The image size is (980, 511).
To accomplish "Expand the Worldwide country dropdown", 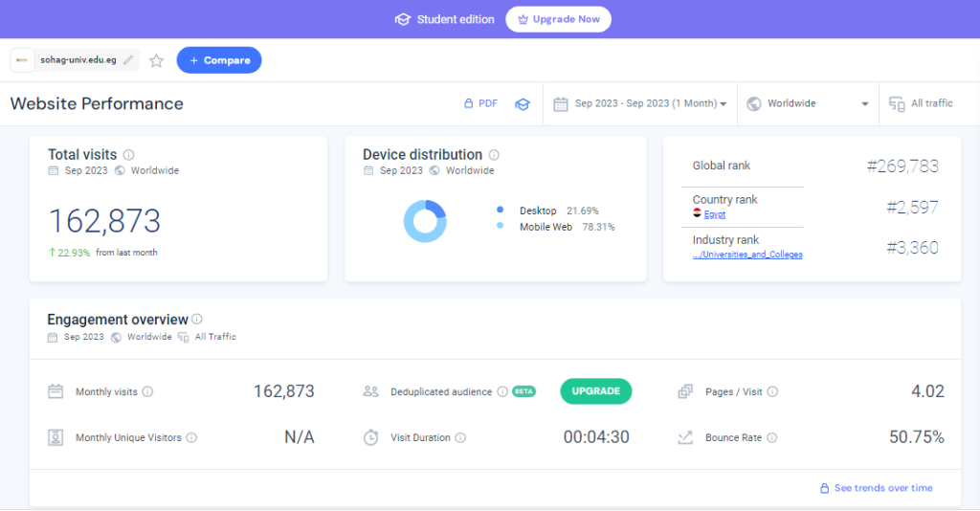I will [x=808, y=103].
